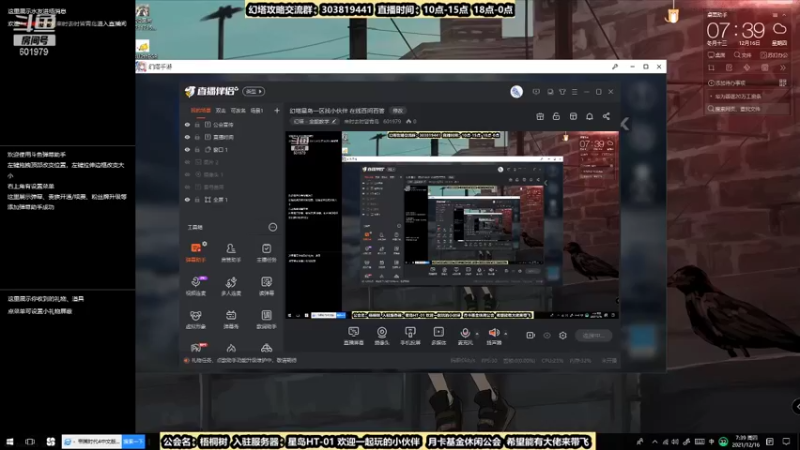Open the 多人连麦 multi-mic tool
800x450 pixels.
coord(231,286)
